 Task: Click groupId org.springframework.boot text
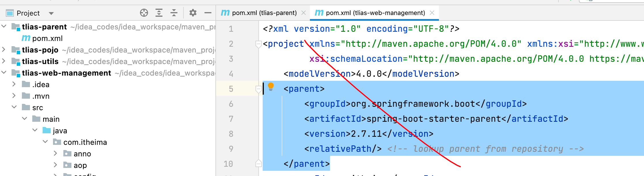[415, 104]
